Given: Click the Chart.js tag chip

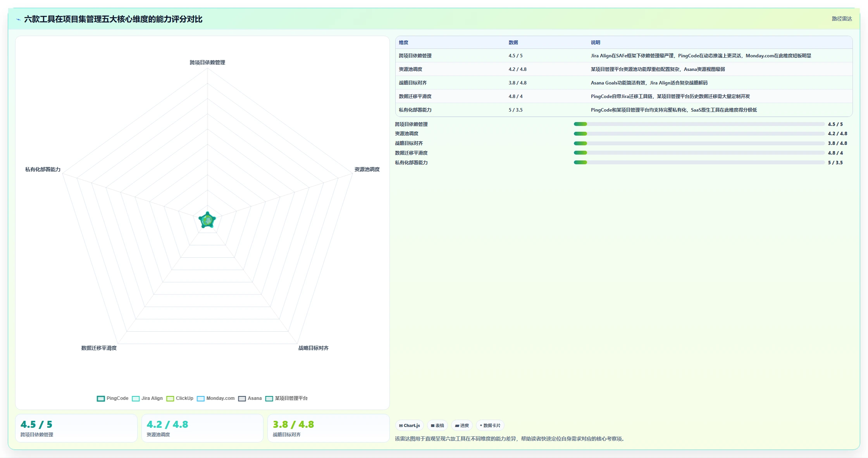Looking at the screenshot, I should click(x=410, y=425).
